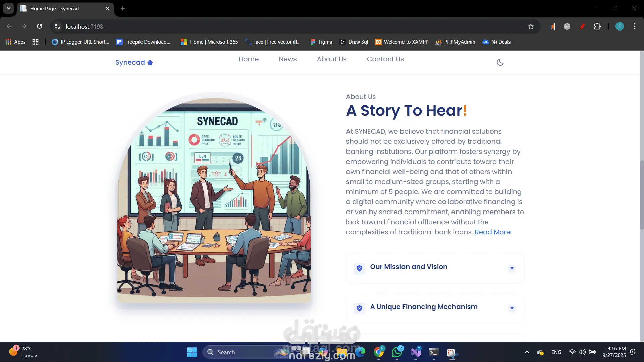Open WhatsApp from the taskbar
This screenshot has width=644, height=362.
397,352
